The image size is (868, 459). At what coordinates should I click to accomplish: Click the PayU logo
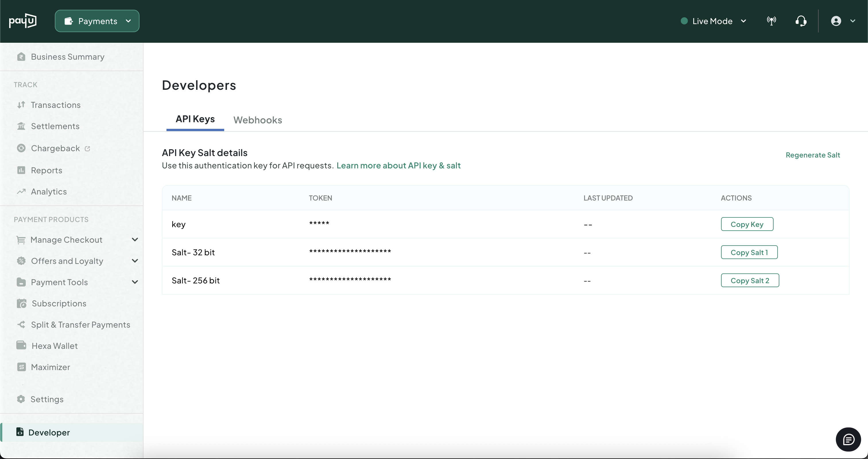(x=23, y=21)
